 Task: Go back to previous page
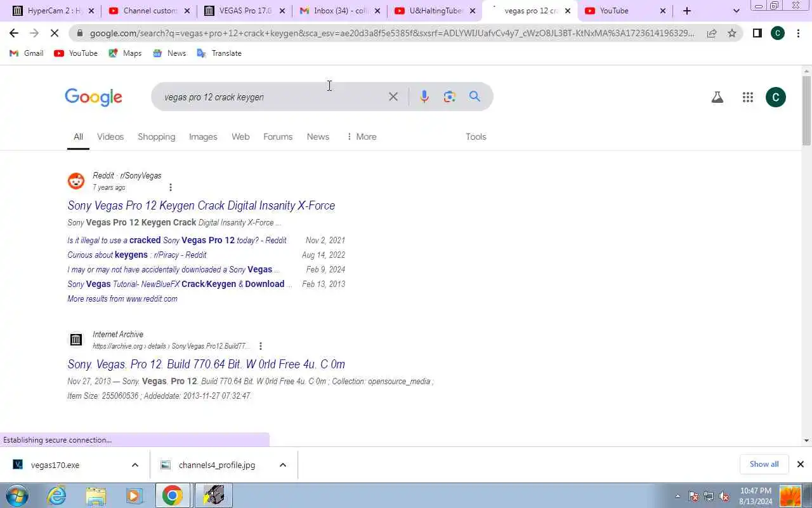[x=14, y=33]
